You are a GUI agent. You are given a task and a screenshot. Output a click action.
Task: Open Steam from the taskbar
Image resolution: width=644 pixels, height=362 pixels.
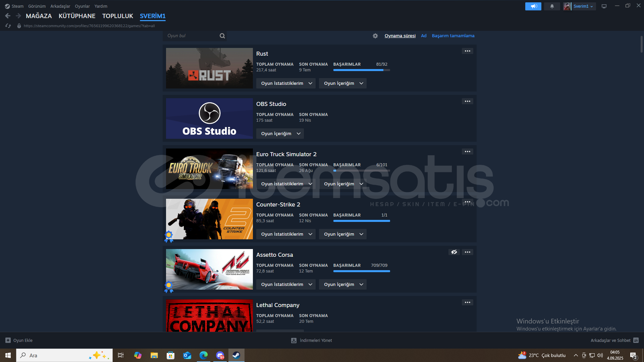[x=236, y=355]
